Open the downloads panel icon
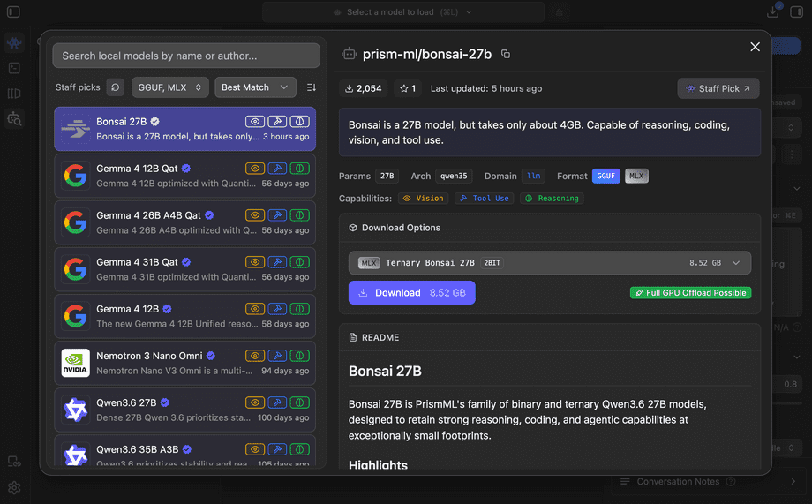Viewport: 812px width, 504px height. (772, 11)
